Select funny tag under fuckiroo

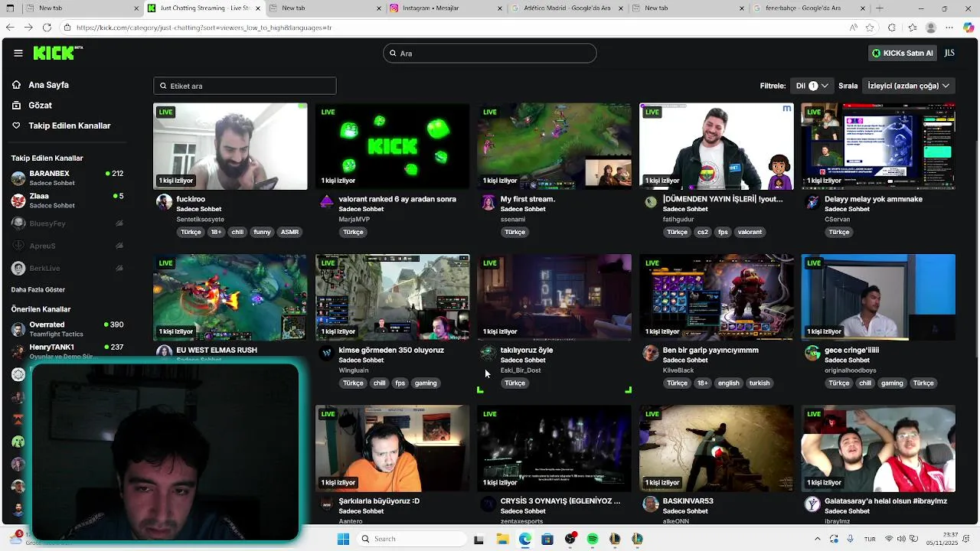tap(262, 232)
